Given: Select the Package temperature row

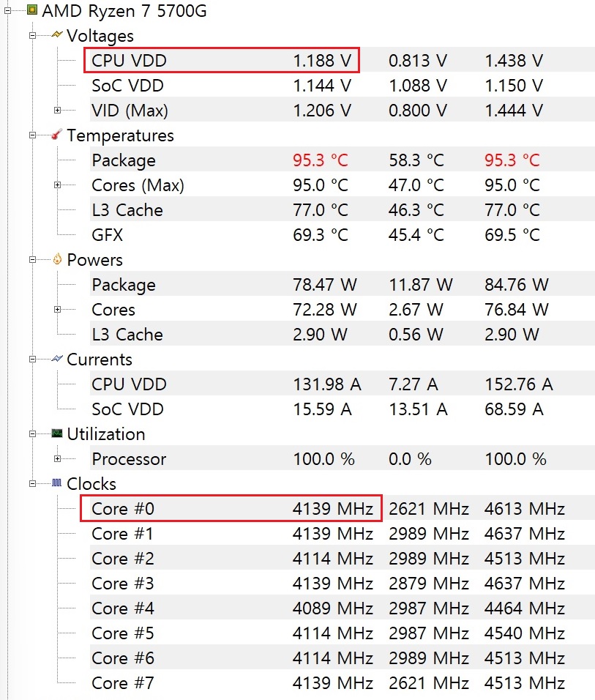Looking at the screenshot, I should [x=342, y=160].
